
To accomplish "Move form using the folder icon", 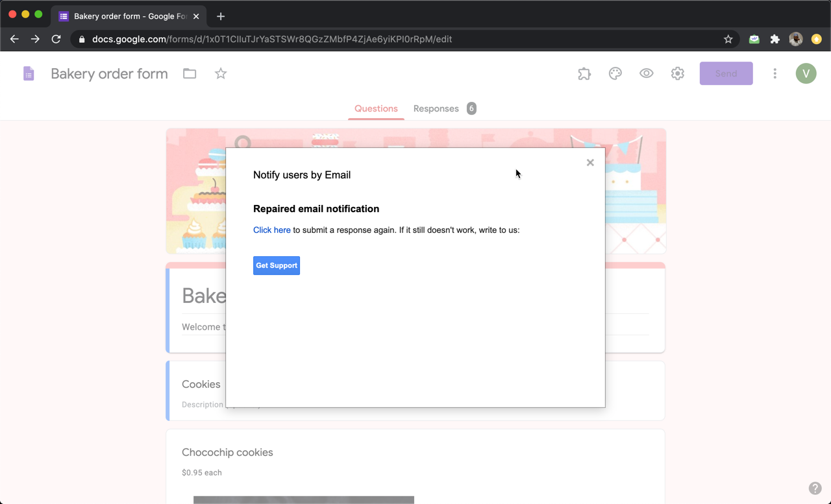I will click(x=189, y=73).
